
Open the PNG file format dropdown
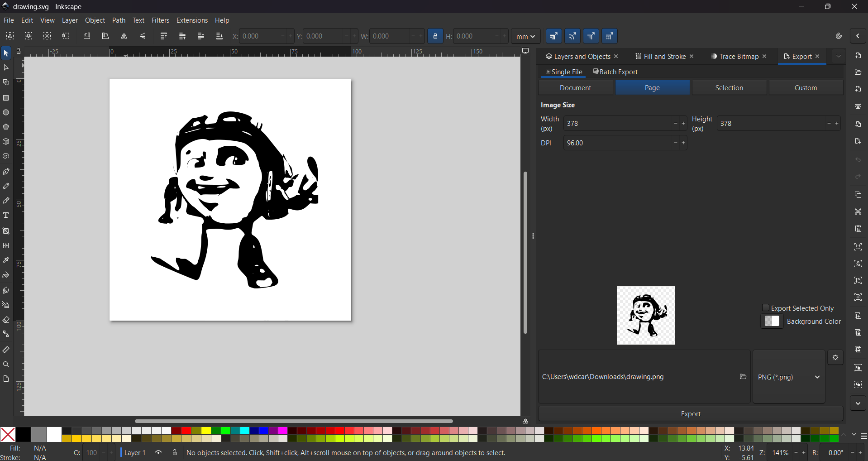point(789,377)
